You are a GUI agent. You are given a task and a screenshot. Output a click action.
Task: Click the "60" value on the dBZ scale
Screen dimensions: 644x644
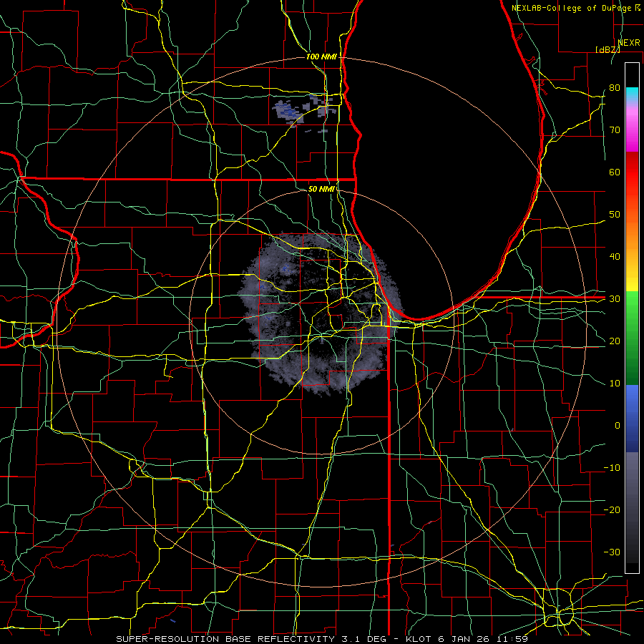(615, 172)
